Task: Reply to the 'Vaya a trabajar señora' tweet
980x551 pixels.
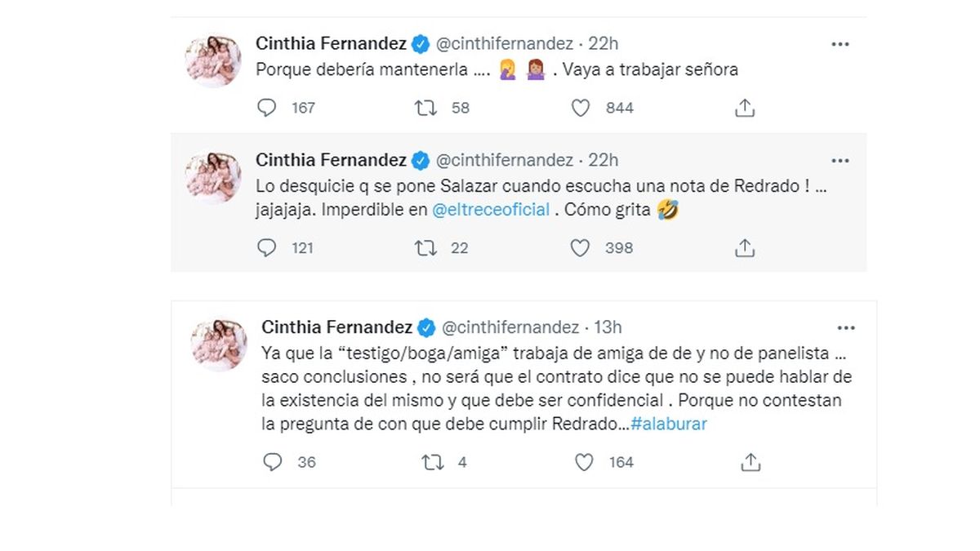Action: coord(267,108)
